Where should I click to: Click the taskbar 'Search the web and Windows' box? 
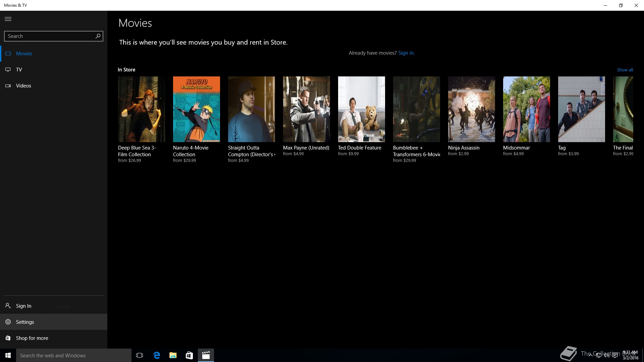[x=74, y=355]
